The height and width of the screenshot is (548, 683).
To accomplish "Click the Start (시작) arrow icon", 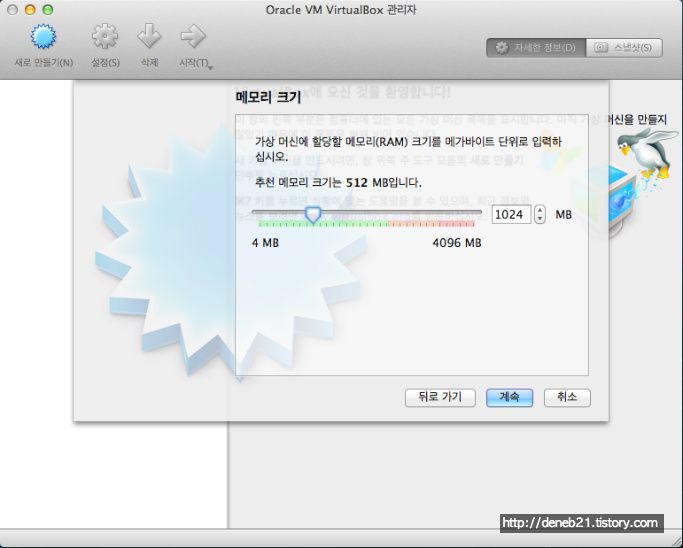I will [x=193, y=36].
